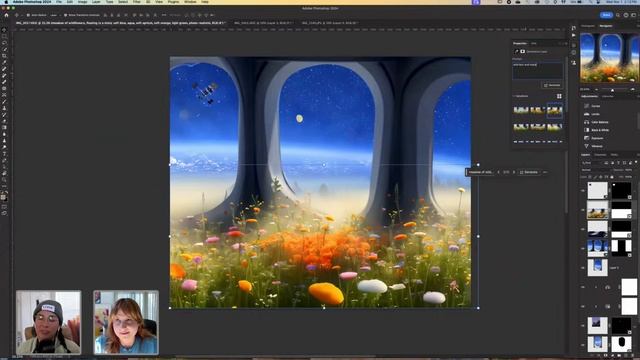Select the Lasso tool
The image size is (640, 360).
(x=4, y=43)
